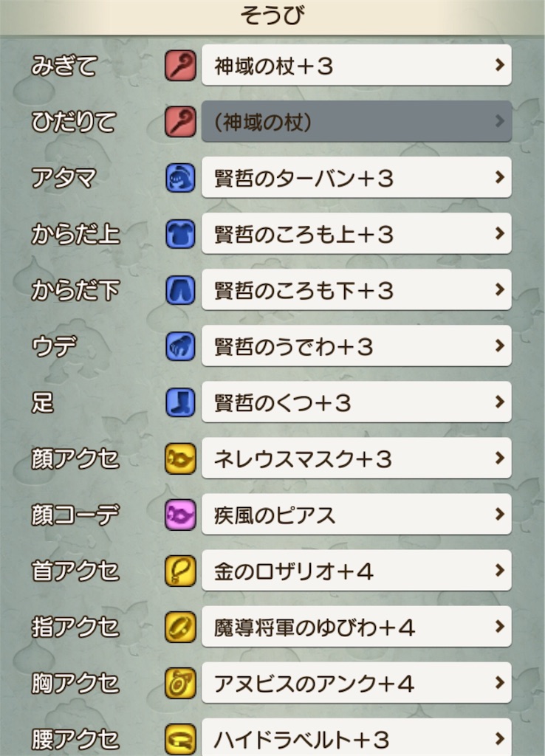Click the staff icon beside 神域の杖＋3
Image resolution: width=545 pixels, height=756 pixels.
tap(180, 64)
